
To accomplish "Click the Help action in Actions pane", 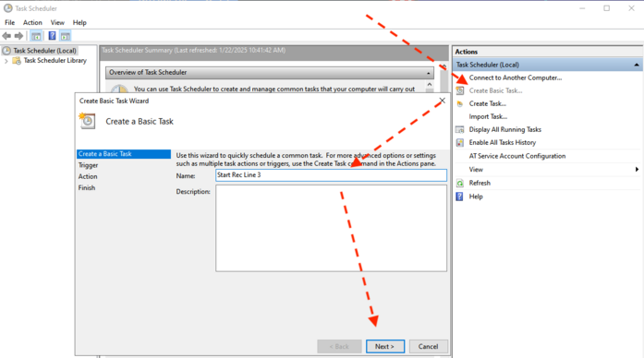I will coord(476,197).
